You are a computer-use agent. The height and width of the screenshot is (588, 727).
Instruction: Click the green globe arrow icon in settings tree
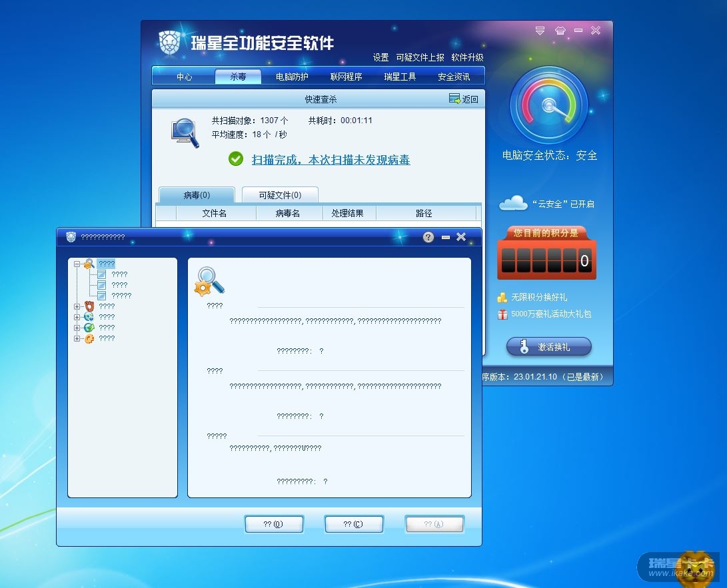pyautogui.click(x=89, y=328)
